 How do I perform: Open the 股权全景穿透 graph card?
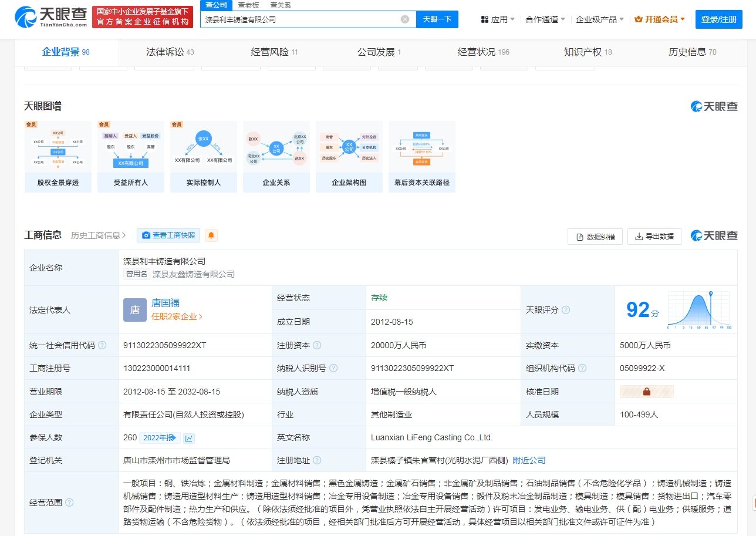[x=58, y=157]
